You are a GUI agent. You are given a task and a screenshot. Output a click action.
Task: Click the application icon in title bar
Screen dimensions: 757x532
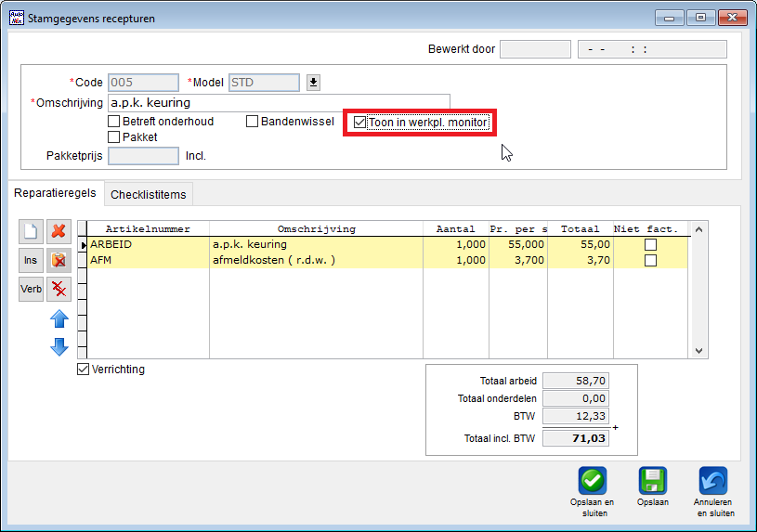point(17,18)
